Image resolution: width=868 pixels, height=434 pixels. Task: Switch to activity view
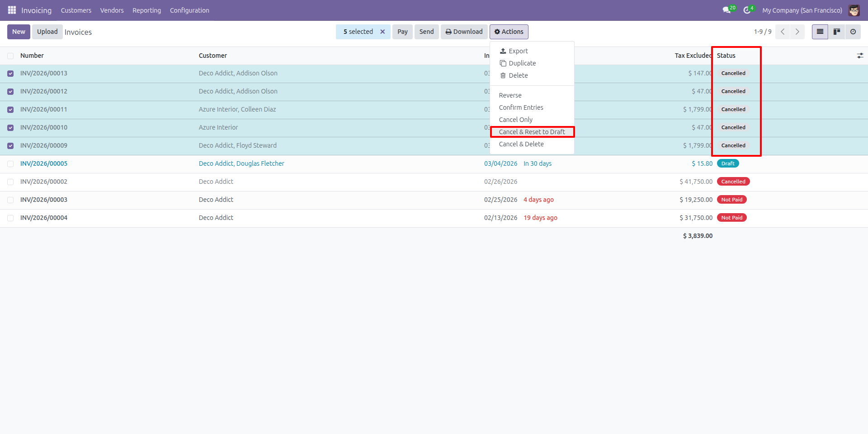pos(853,32)
